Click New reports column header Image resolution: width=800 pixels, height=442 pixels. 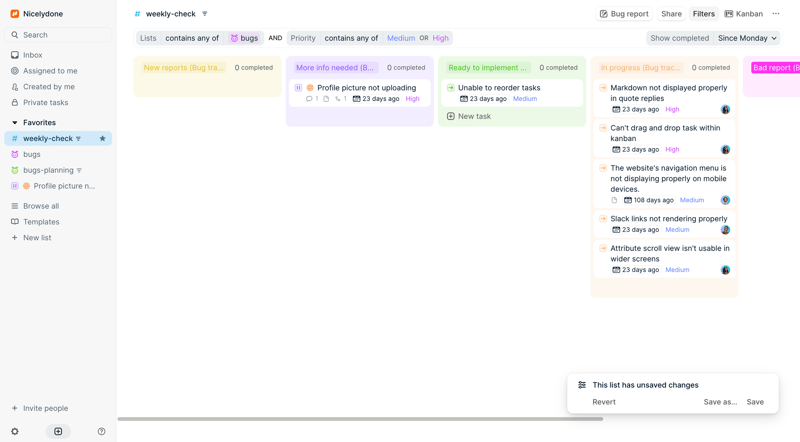(x=184, y=67)
